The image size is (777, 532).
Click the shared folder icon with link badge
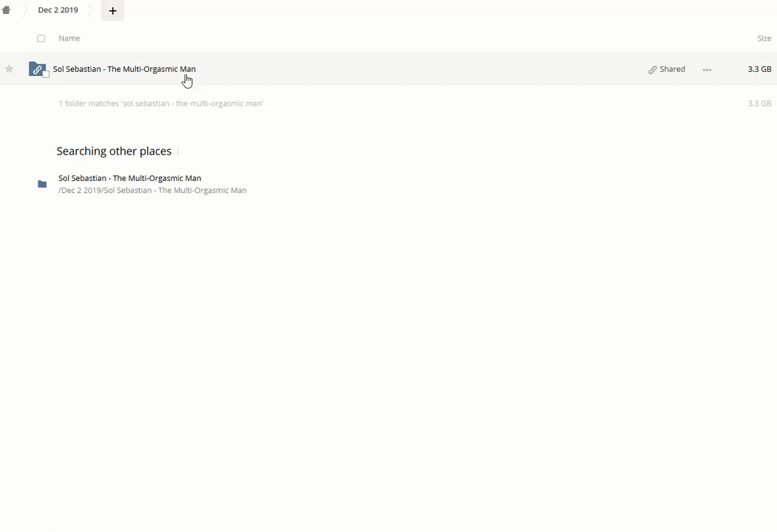(x=36, y=69)
